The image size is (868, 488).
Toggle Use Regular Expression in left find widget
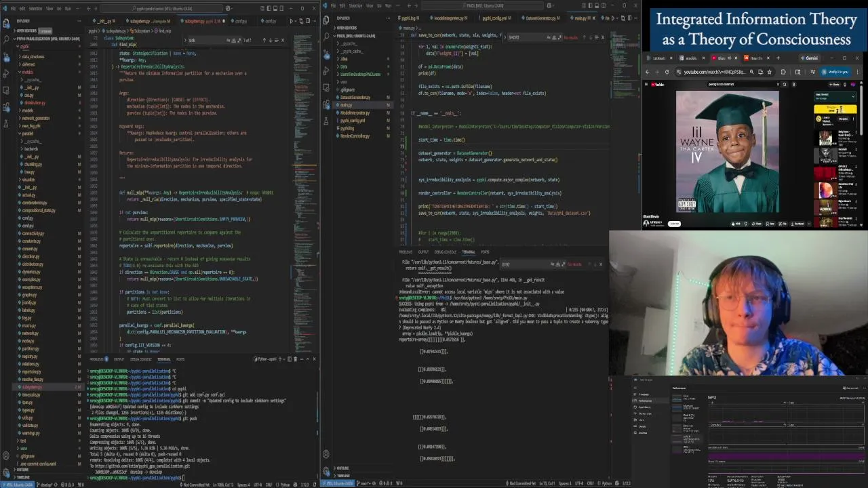click(239, 40)
